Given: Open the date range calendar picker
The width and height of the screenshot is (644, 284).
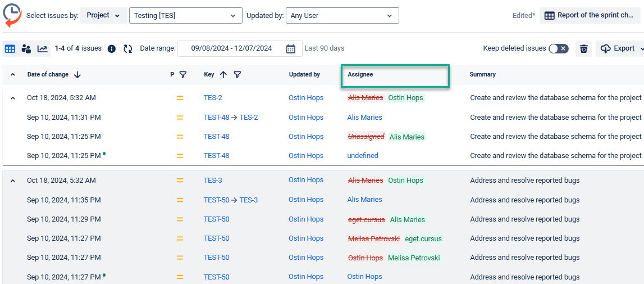Looking at the screenshot, I should tap(291, 48).
